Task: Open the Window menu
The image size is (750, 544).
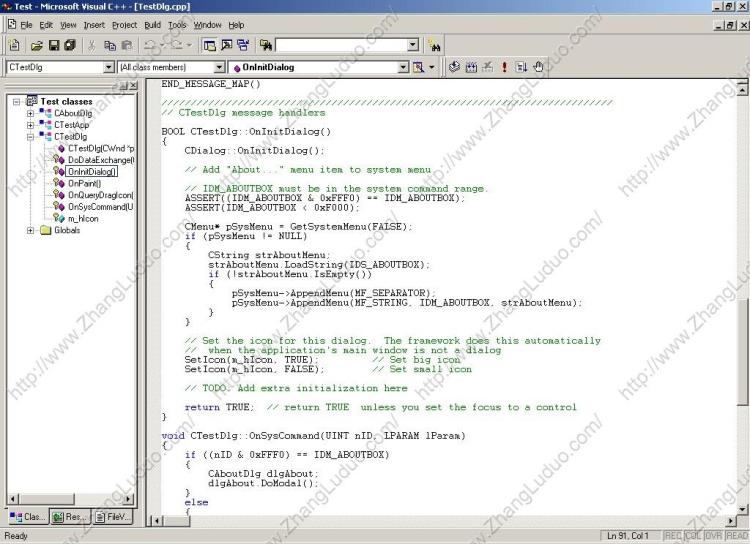Action: (x=208, y=25)
